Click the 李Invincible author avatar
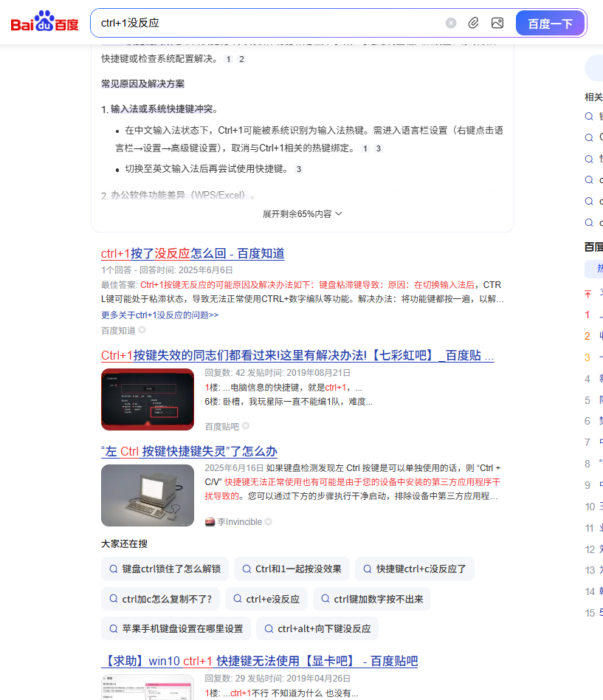Viewport: 603px width, 700px height. click(210, 522)
